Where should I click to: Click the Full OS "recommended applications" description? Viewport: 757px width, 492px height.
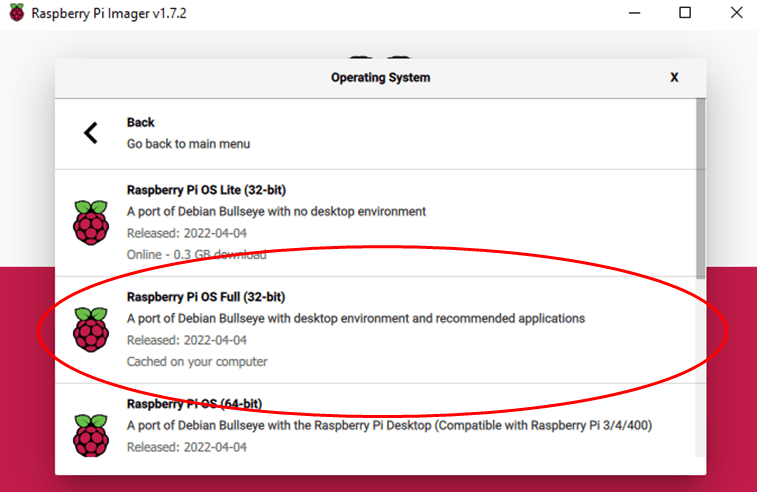355,318
